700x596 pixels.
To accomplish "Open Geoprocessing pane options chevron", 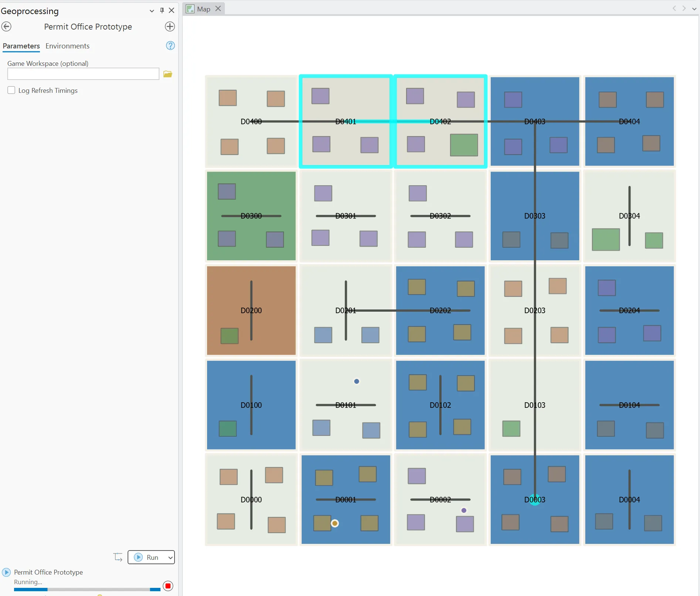I will point(152,11).
